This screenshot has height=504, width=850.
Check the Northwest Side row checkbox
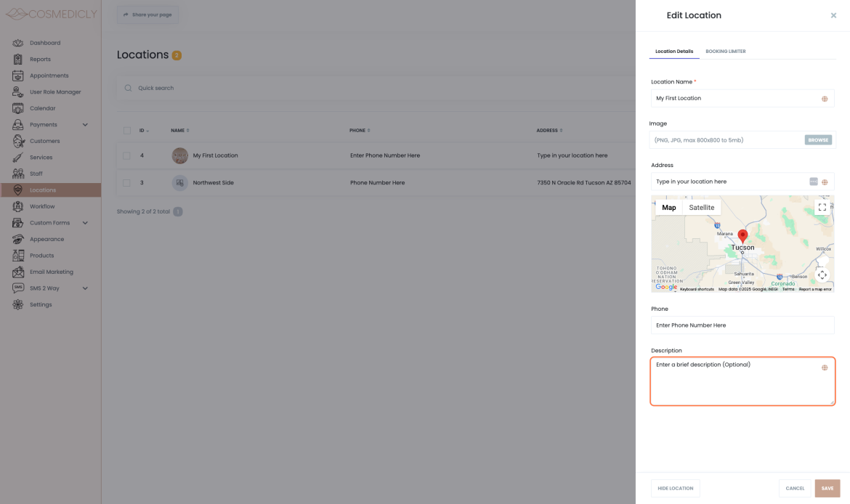pyautogui.click(x=126, y=182)
